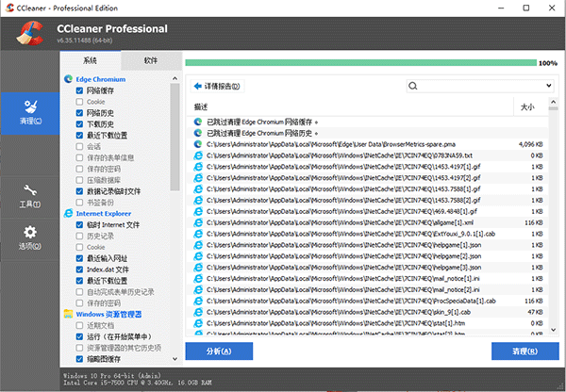Click Edge icon beside BrowserMetrics-spare.pma row

(198, 144)
